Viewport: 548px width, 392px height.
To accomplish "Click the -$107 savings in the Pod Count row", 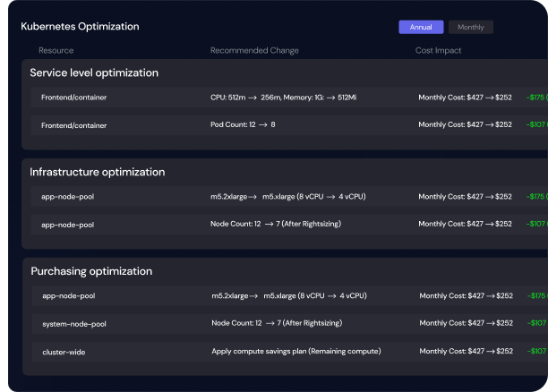I will coord(537,124).
